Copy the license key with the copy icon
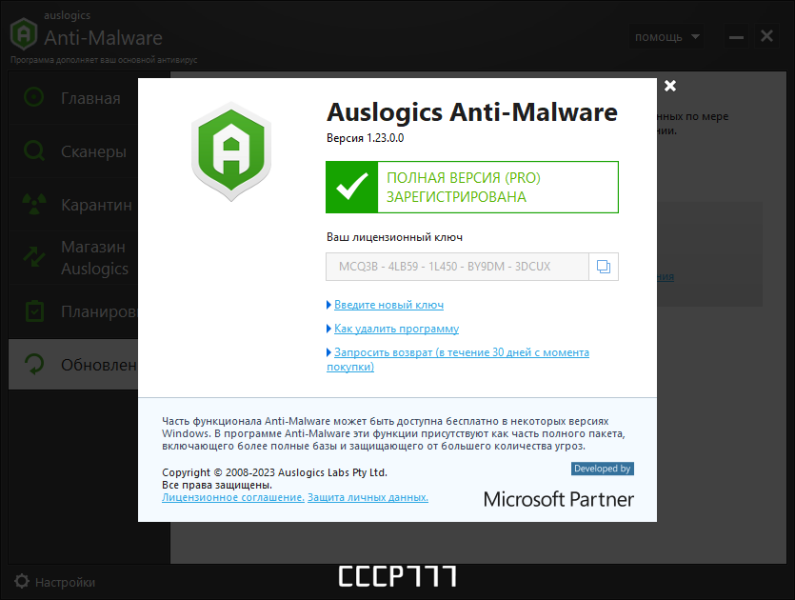The image size is (795, 600). pyautogui.click(x=603, y=267)
